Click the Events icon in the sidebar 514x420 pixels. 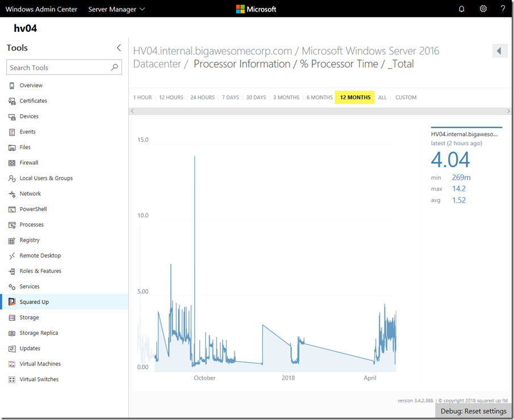click(x=12, y=132)
